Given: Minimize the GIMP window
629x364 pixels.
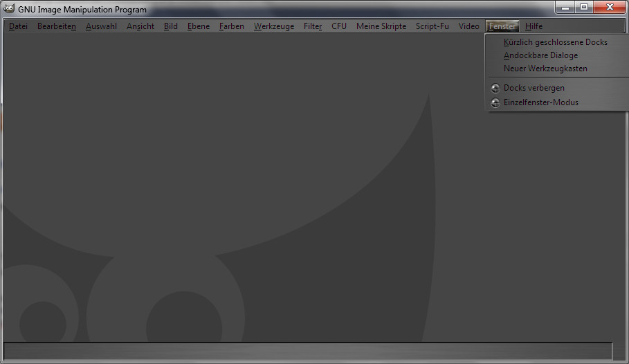Looking at the screenshot, I should coord(565,7).
